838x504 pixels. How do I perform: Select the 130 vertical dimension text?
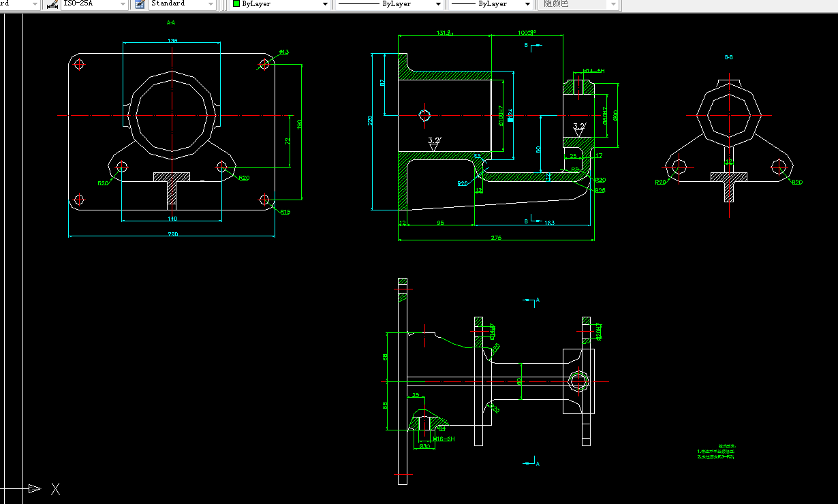298,125
